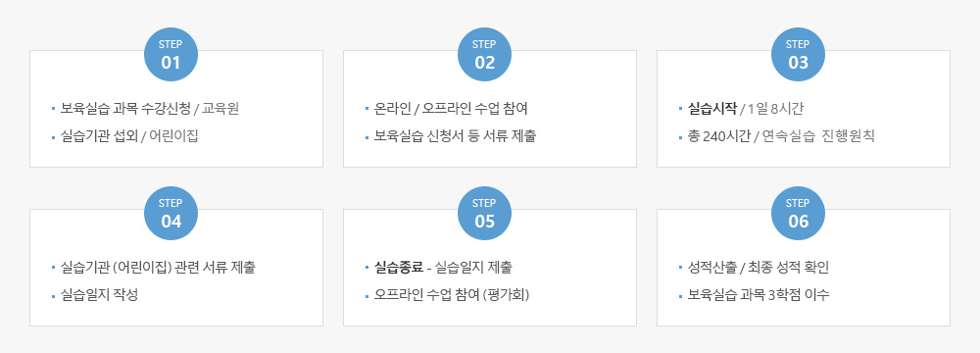Click 실습기관 (어린이집) 관련 서류 제출 text
Viewport: 980px width, 353px height.
[x=158, y=268]
